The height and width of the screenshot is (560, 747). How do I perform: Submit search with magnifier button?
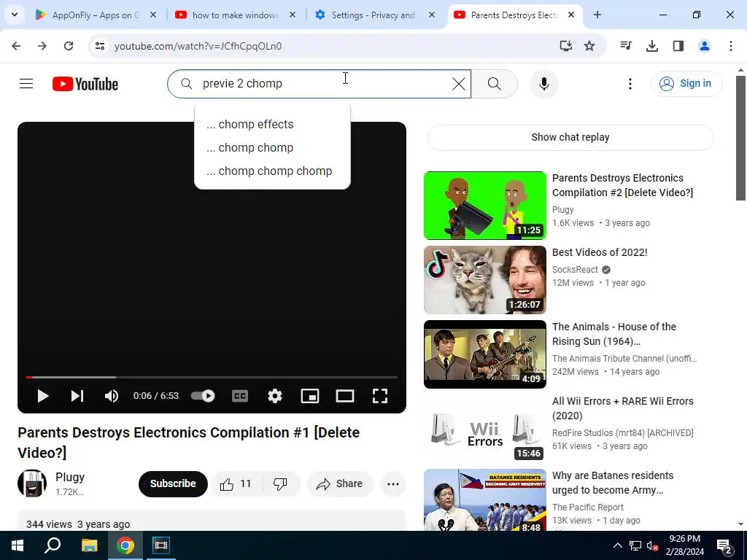pyautogui.click(x=495, y=84)
